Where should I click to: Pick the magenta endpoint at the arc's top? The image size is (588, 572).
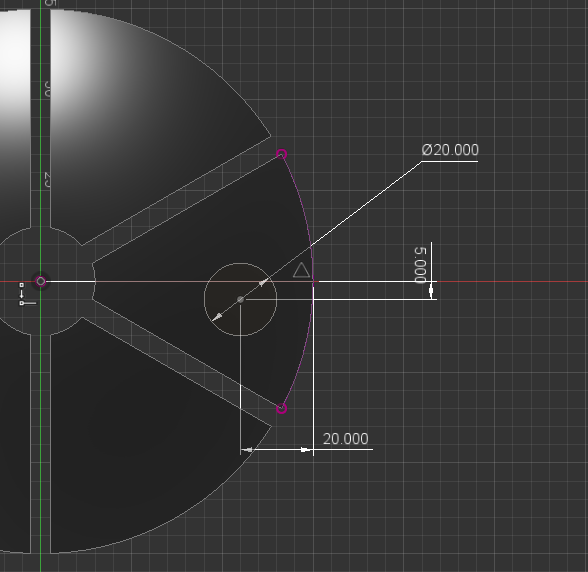(x=282, y=154)
